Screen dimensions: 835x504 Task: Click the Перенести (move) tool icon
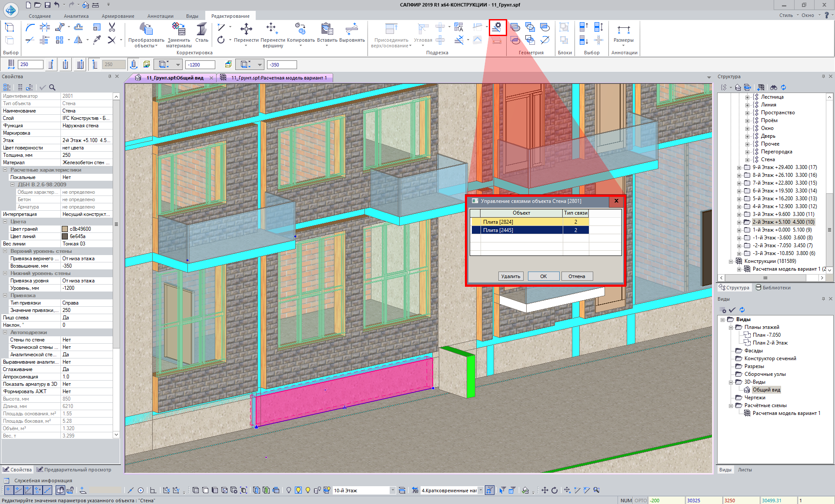(246, 30)
